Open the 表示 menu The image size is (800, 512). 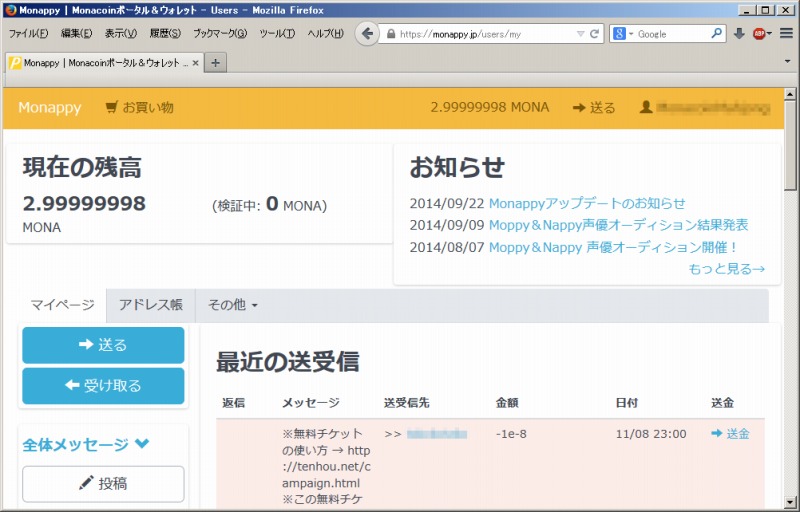pos(121,34)
